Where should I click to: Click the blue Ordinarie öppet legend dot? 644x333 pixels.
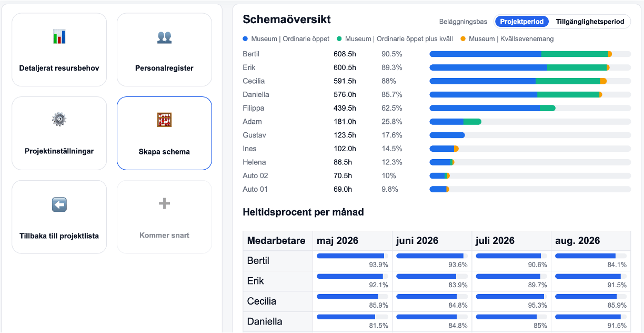[x=245, y=39]
